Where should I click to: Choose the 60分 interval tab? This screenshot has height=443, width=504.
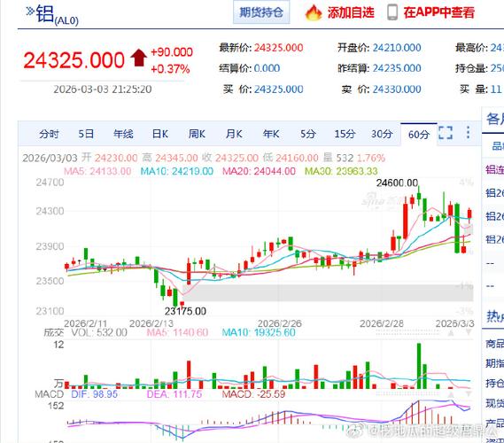(418, 135)
